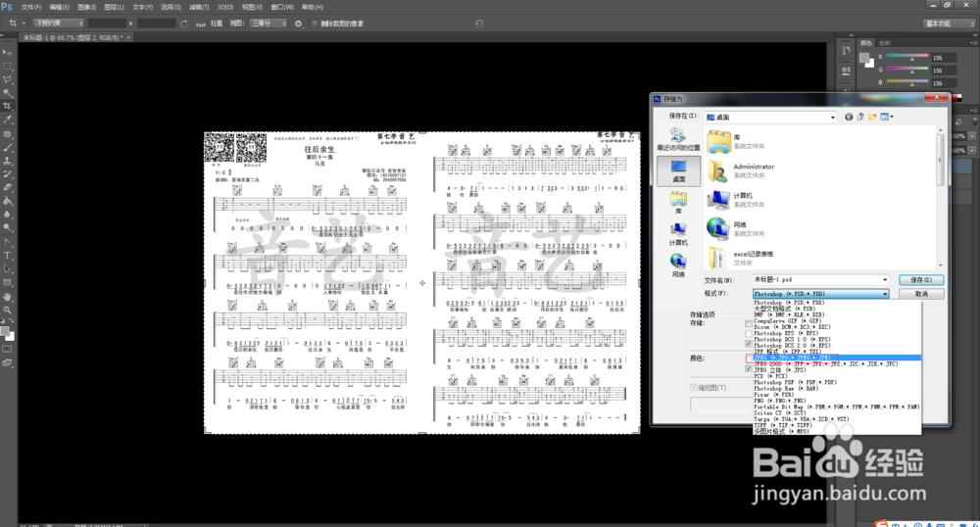
Task: Select the Blur tool
Action: (x=8, y=215)
